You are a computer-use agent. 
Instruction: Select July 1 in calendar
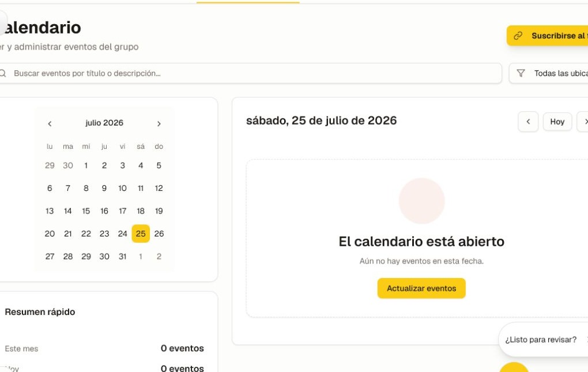pyautogui.click(x=86, y=166)
